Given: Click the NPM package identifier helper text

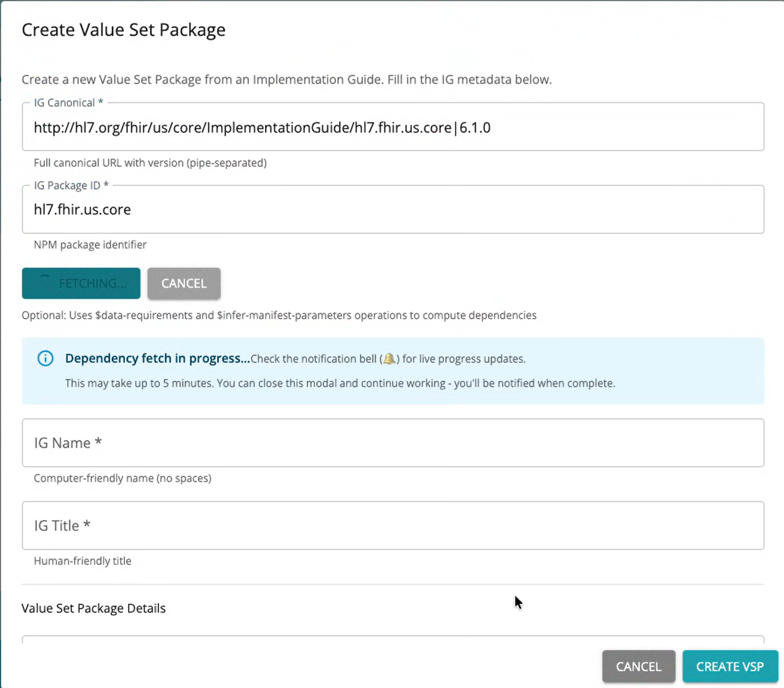Looking at the screenshot, I should 90,244.
